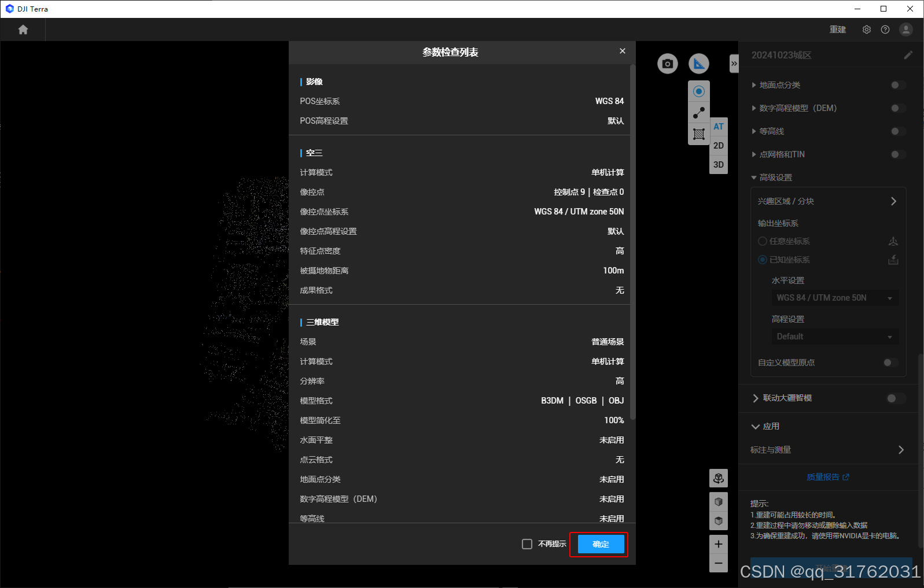924x588 pixels.
Task: Click the upper shaded cube view icon
Action: (719, 502)
